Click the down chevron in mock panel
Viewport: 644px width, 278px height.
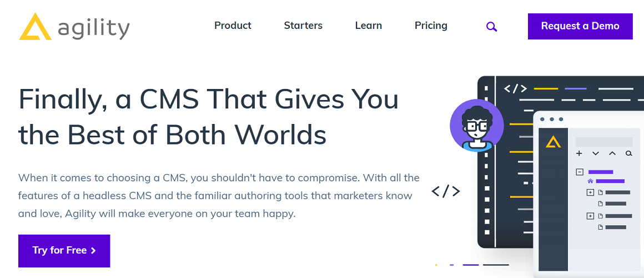click(596, 153)
